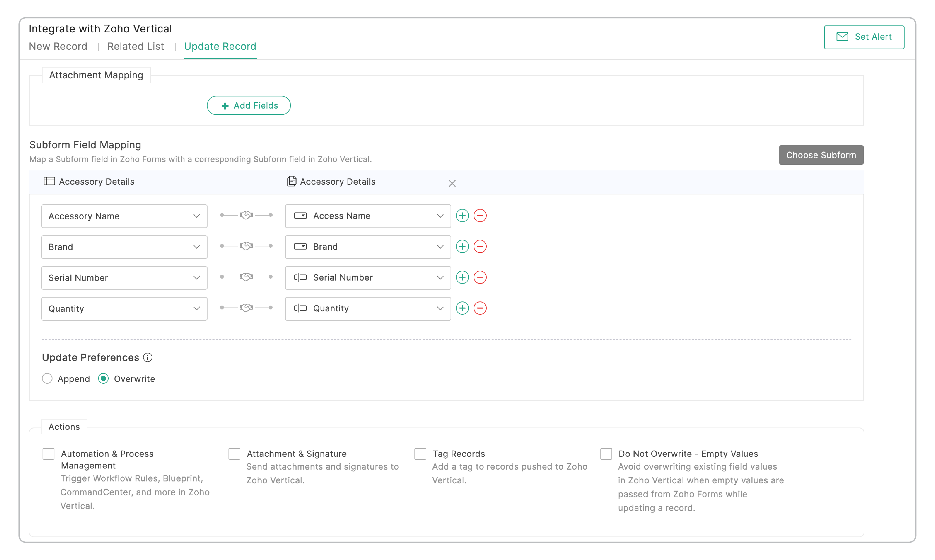Open the Related List tab
The width and height of the screenshot is (935, 560).
136,46
